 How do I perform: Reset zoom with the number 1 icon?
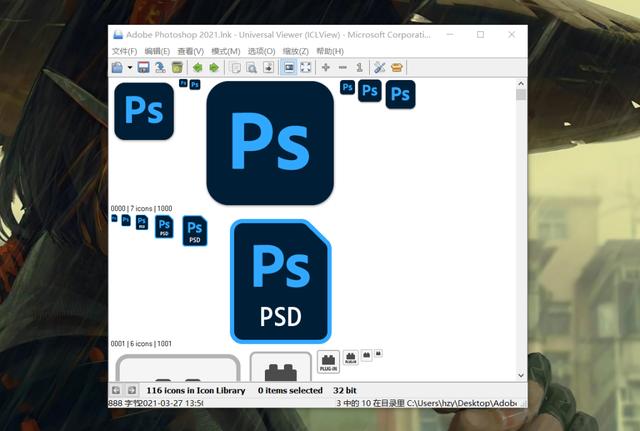coord(360,67)
